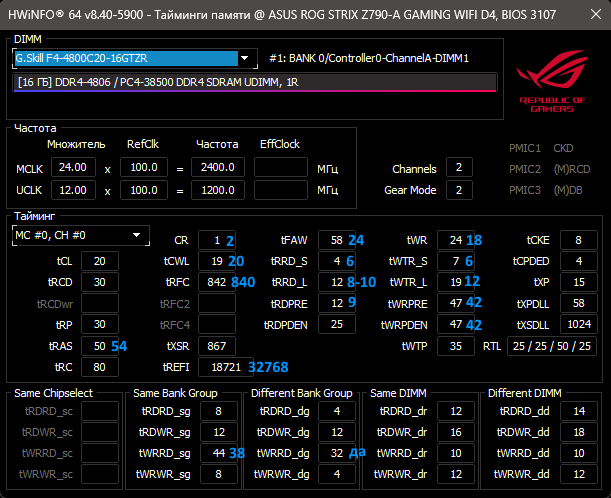The height and width of the screenshot is (498, 611).
Task: Click the tWRPDEN value 47
Action: pos(456,324)
